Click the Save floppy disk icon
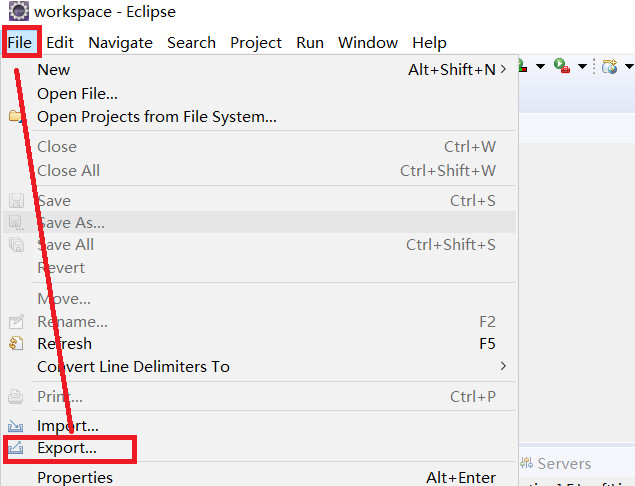635x486 pixels. pyautogui.click(x=16, y=200)
